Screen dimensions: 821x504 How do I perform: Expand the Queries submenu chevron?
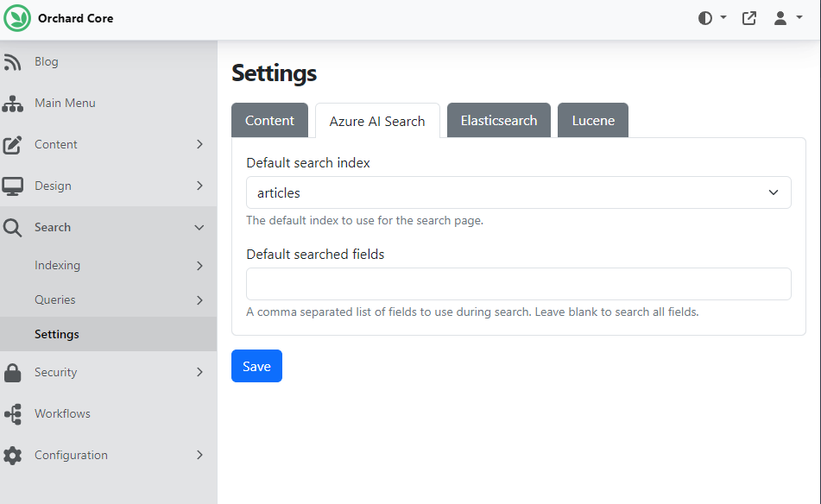(199, 299)
